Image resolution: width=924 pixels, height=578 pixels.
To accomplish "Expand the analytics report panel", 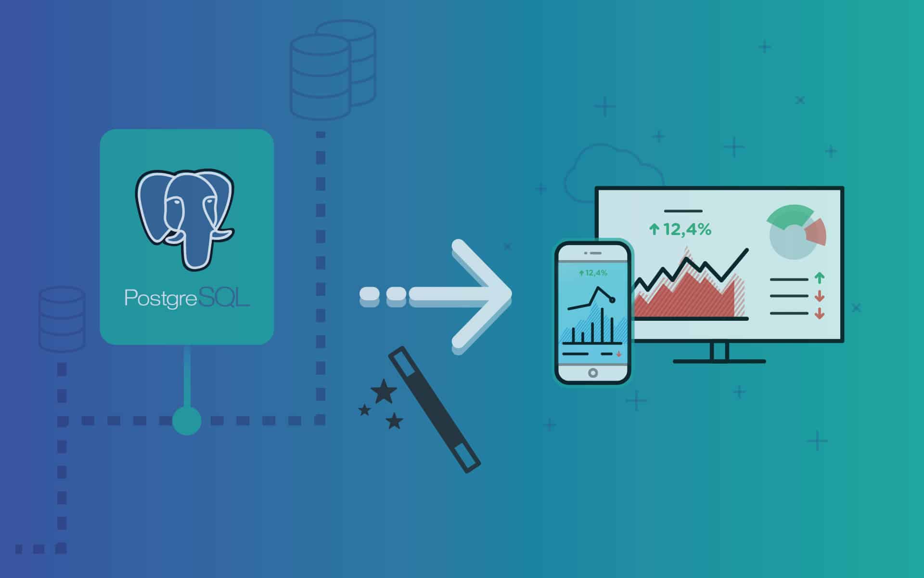I will pyautogui.click(x=719, y=260).
